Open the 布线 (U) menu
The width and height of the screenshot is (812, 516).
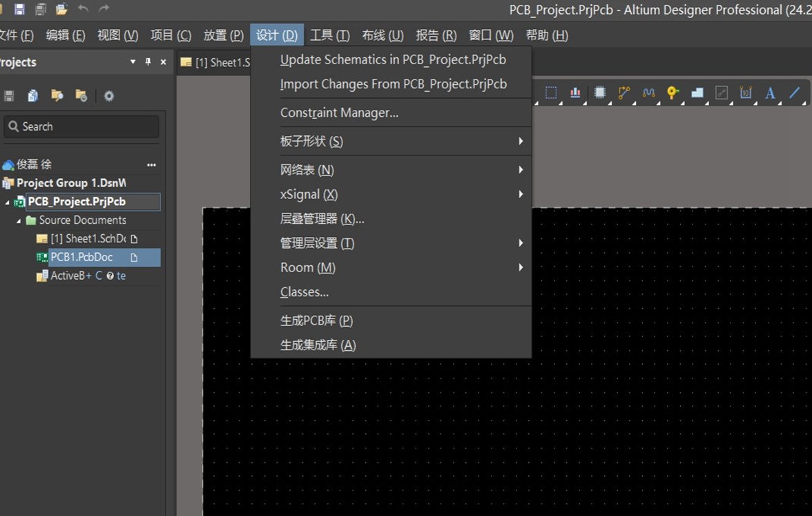coord(383,35)
